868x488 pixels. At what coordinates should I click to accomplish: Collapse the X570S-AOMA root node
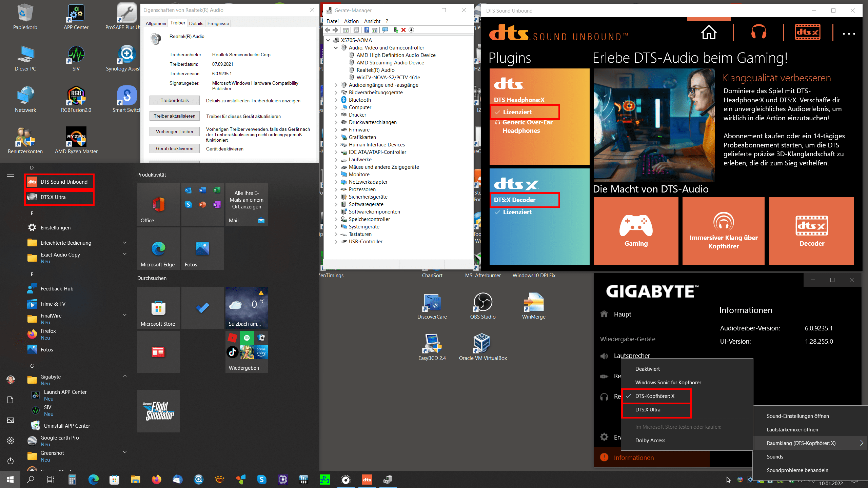tap(328, 40)
